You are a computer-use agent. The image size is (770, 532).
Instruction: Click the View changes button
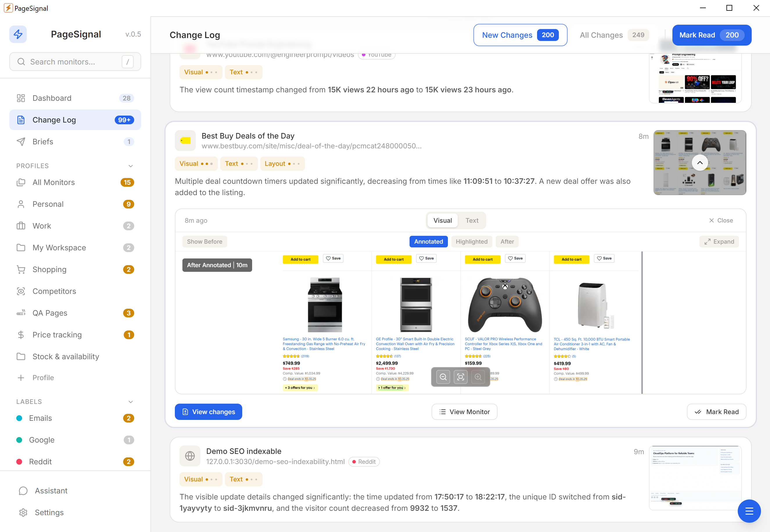tap(208, 412)
